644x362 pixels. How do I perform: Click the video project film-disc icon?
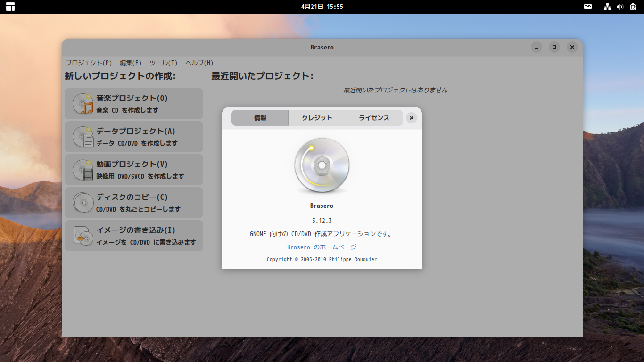pyautogui.click(x=83, y=170)
